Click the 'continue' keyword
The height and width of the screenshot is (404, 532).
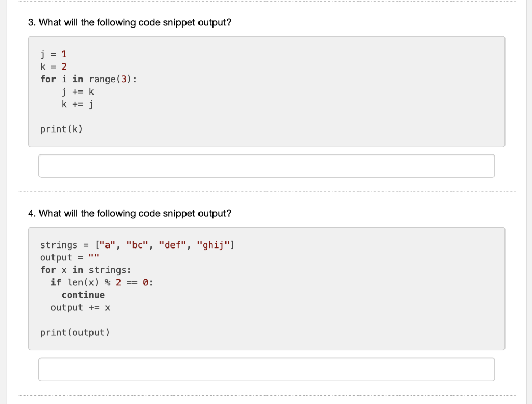click(83, 295)
